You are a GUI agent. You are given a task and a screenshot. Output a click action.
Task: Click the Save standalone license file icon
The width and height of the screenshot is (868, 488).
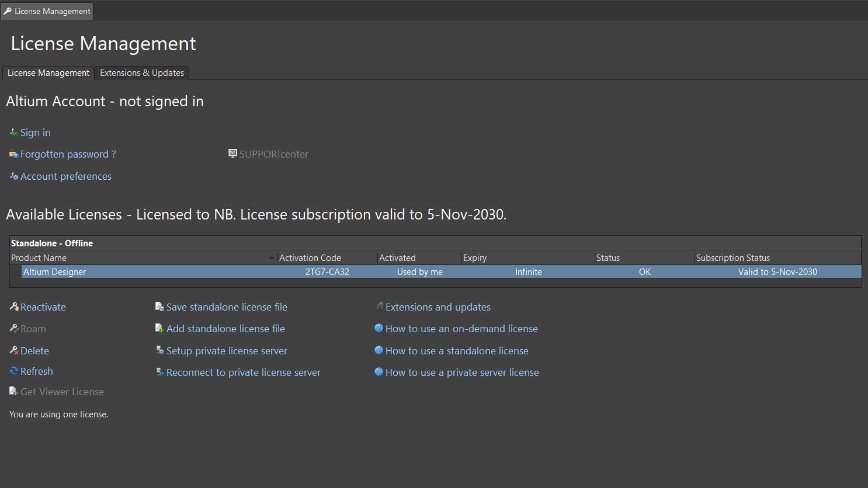pyautogui.click(x=159, y=306)
